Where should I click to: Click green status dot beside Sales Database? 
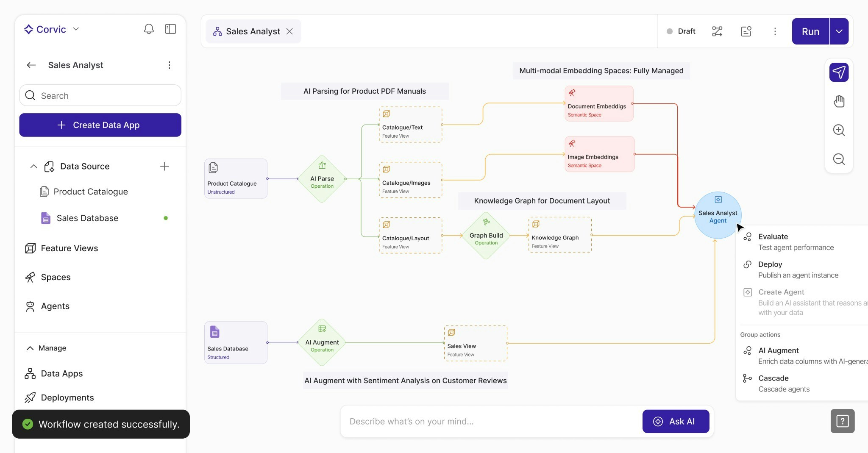(x=166, y=218)
